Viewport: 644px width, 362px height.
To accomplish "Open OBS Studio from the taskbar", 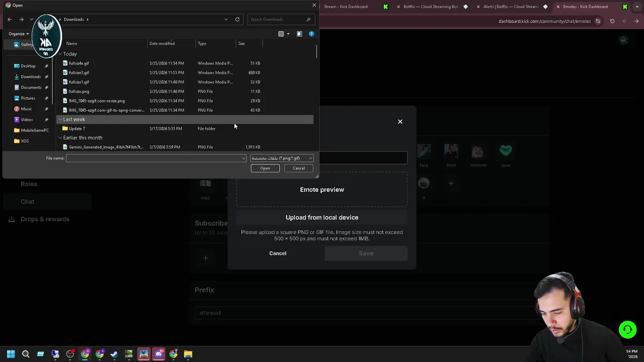I will point(70,354).
